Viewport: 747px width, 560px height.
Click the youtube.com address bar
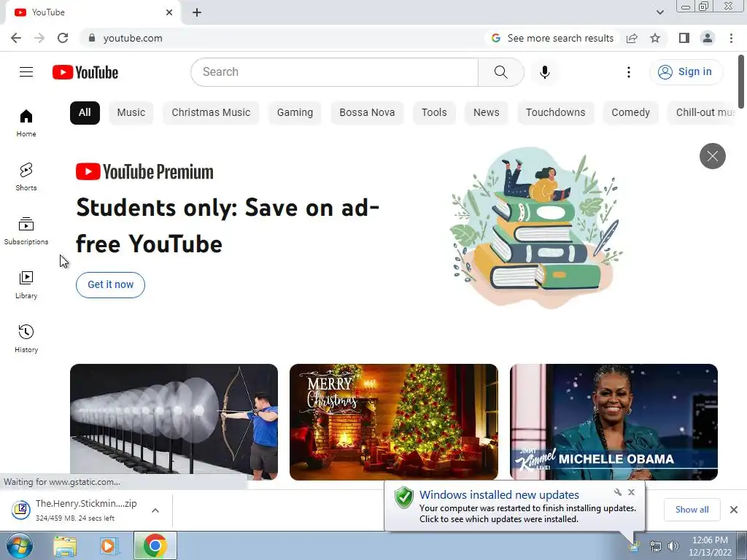pos(281,38)
